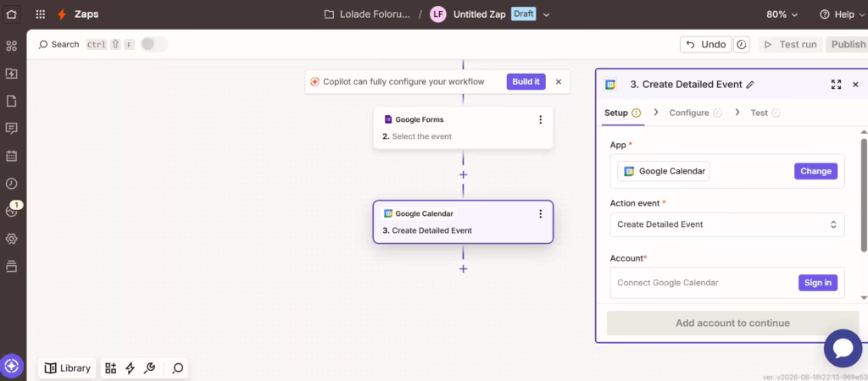Open the settings gear sidebar icon
Screen dimensions: 868x381
click(12, 239)
